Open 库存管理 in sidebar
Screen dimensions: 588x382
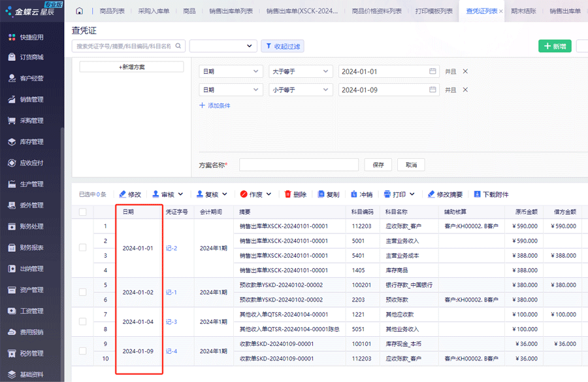click(x=26, y=141)
